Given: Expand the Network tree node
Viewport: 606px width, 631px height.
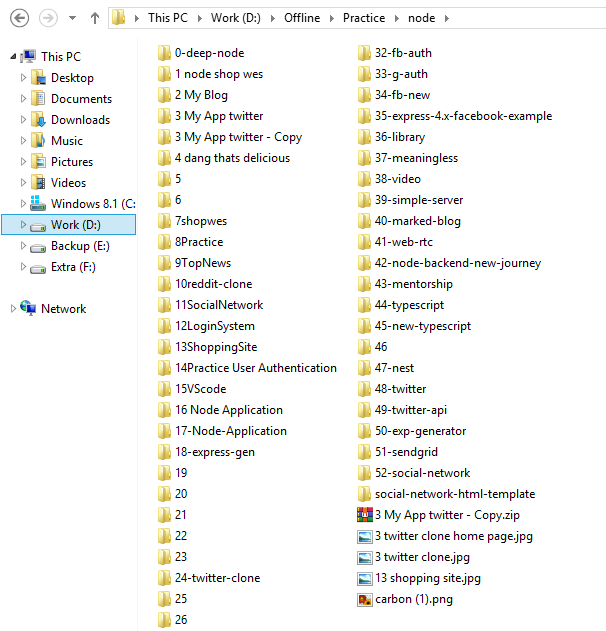Looking at the screenshot, I should tap(13, 309).
